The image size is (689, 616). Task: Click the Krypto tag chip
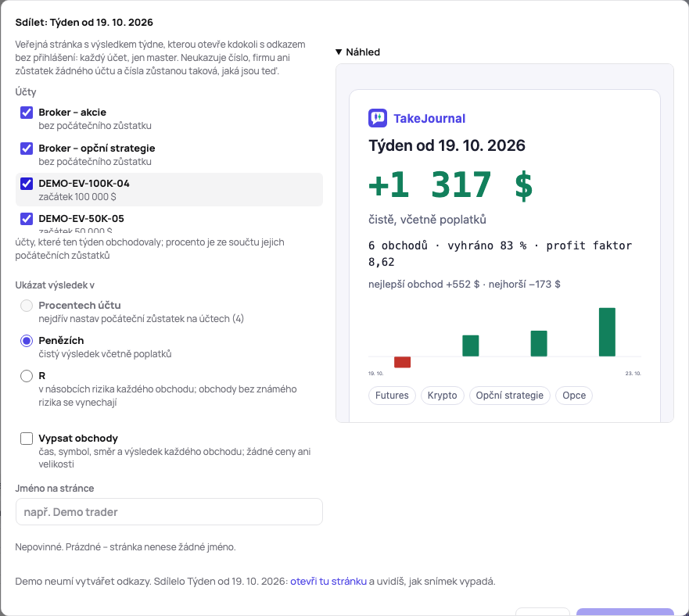coord(442,396)
